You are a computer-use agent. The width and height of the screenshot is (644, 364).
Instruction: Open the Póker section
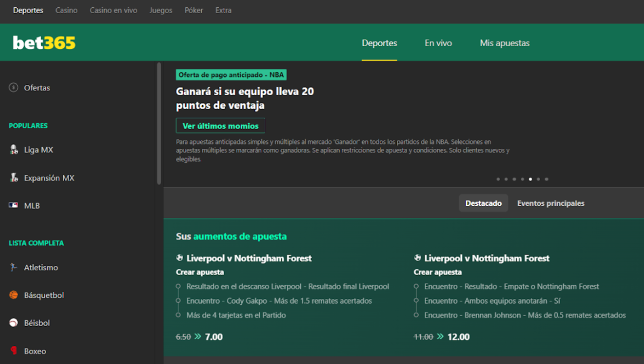coord(194,10)
